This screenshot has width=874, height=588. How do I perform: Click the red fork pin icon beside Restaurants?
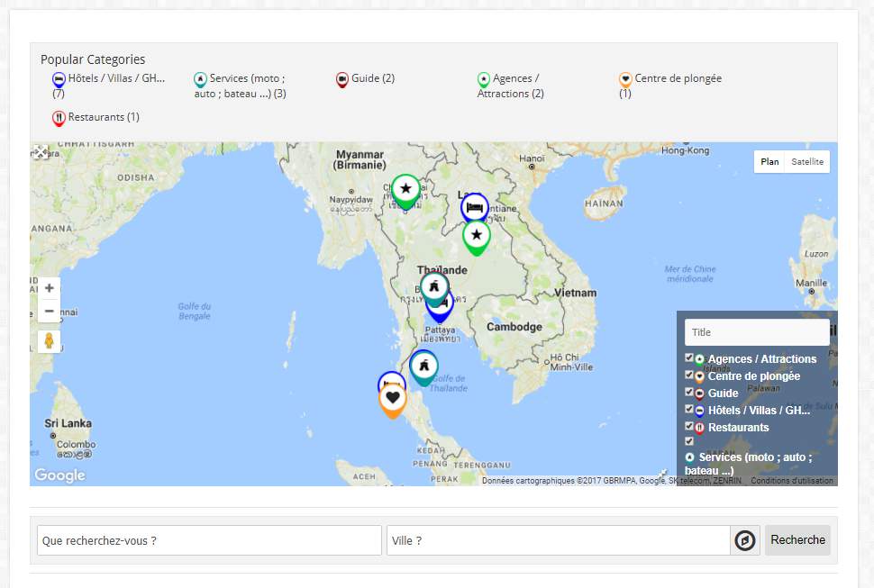click(59, 118)
